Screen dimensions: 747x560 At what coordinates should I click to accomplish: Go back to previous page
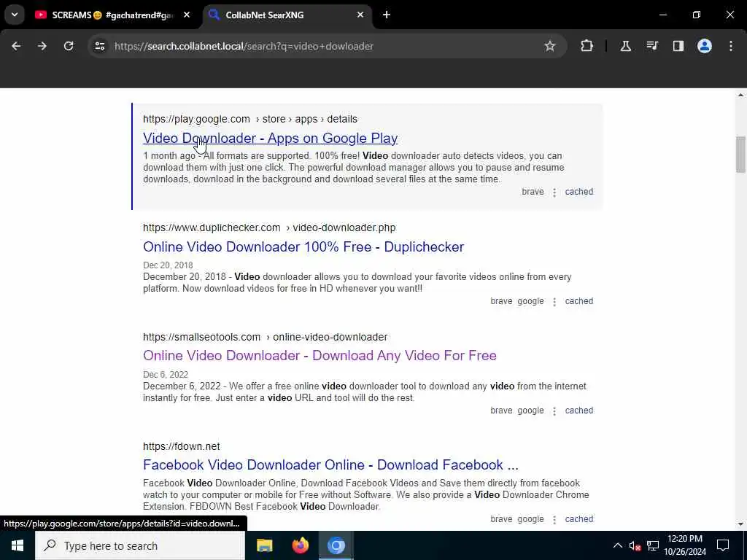(x=16, y=46)
